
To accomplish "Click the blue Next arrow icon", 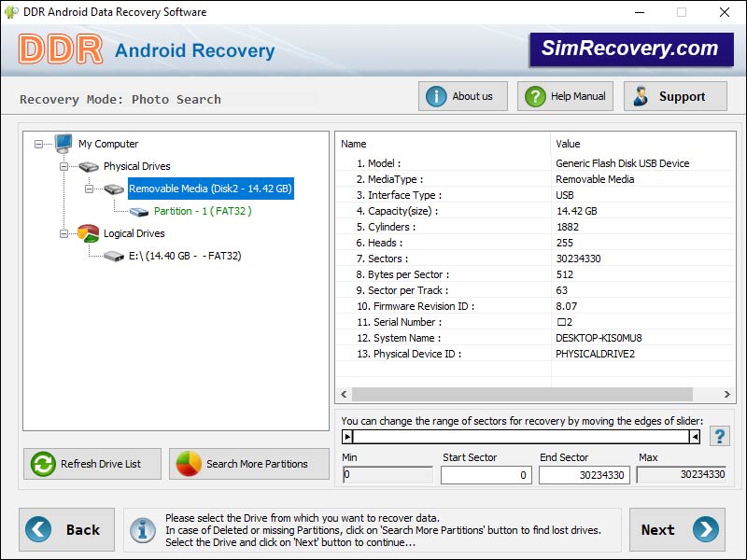I will coord(706,529).
